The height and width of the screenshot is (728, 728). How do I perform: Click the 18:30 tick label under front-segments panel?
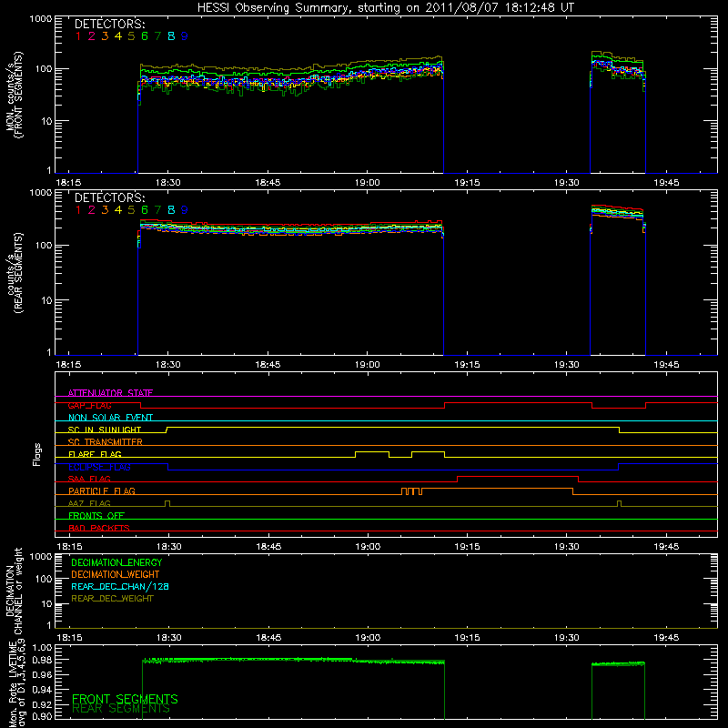(x=168, y=183)
